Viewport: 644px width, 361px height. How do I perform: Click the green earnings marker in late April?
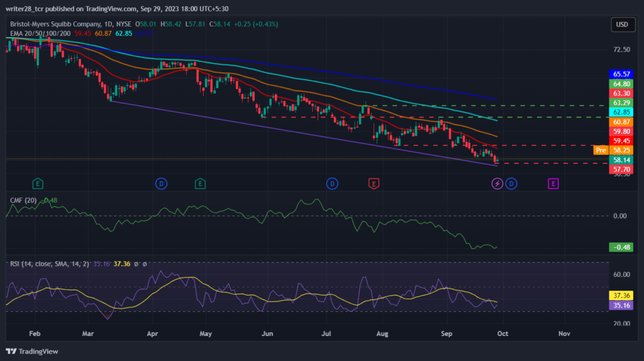(x=200, y=184)
